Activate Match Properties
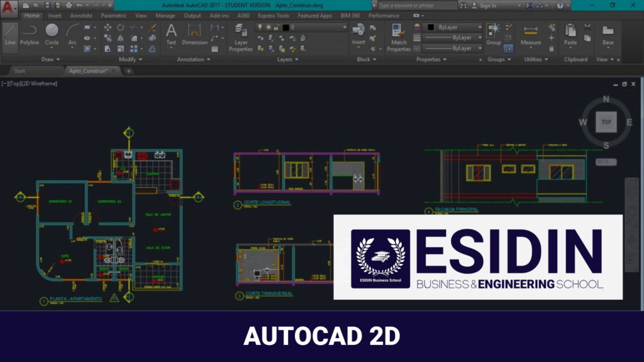The height and width of the screenshot is (362, 644). click(x=397, y=36)
